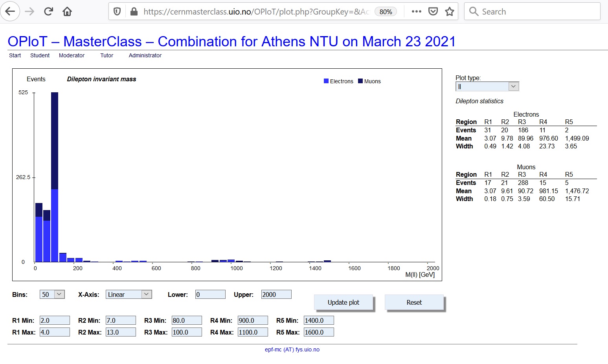608x364 pixels.
Task: Click the Reset button
Action: tap(414, 302)
